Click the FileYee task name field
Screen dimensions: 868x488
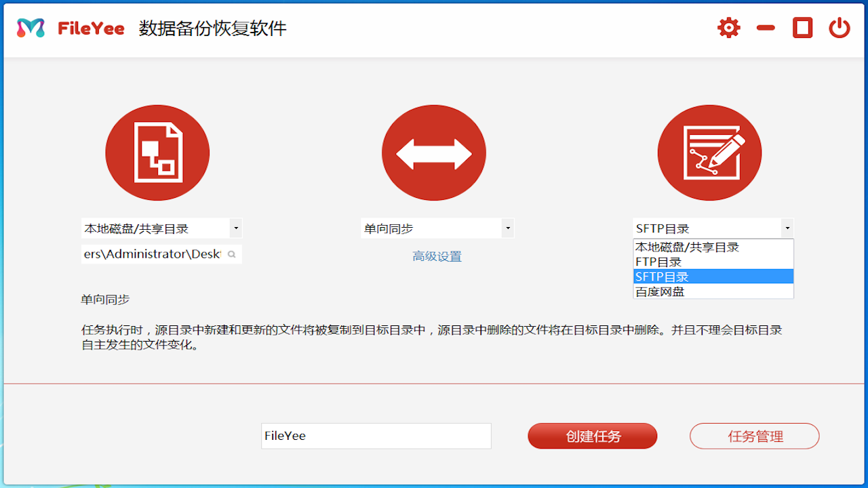click(x=376, y=436)
